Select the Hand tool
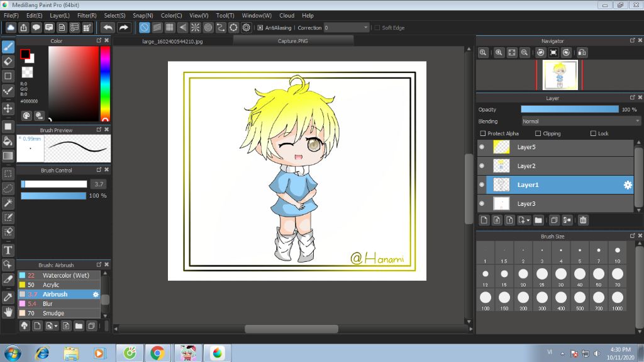Image resolution: width=644 pixels, height=362 pixels. point(8,312)
